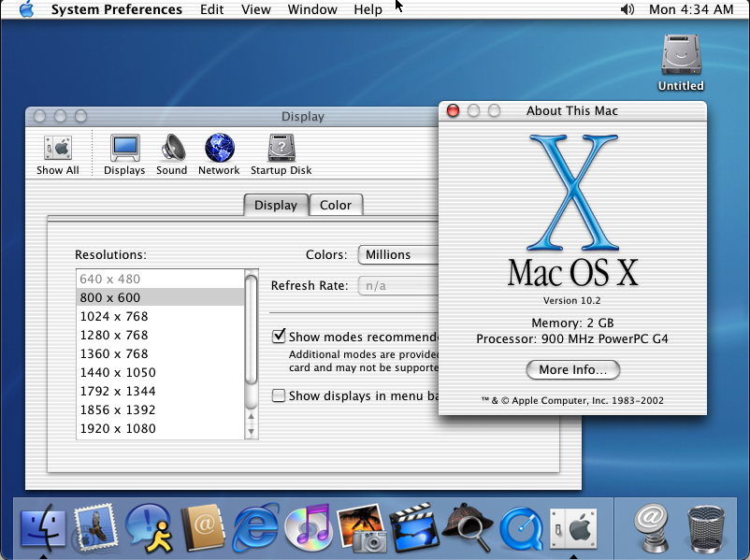Click the Display window title bar
Image resolution: width=750 pixels, height=560 pixels.
point(233,116)
